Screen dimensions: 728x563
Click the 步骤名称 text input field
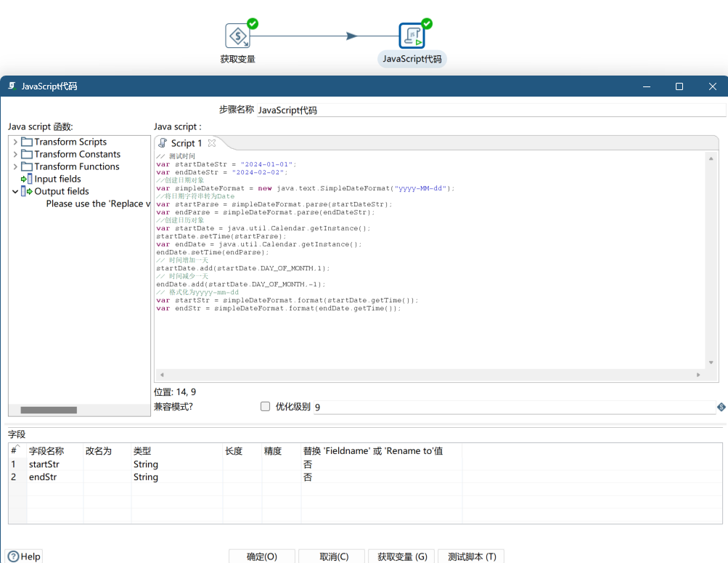pyautogui.click(x=490, y=110)
